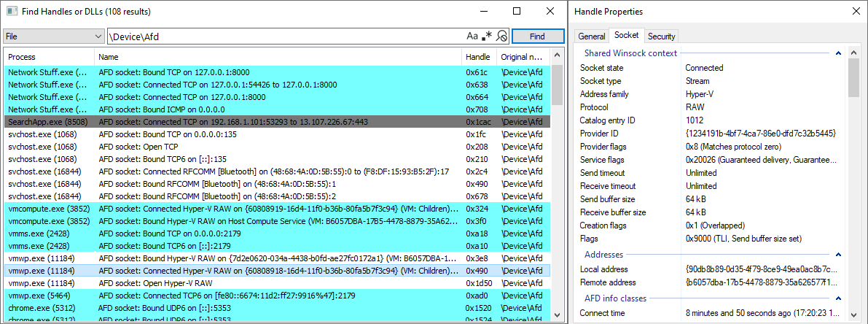Click Service flags value 0x20026
Screen dimensions: 868x324
tap(761, 160)
